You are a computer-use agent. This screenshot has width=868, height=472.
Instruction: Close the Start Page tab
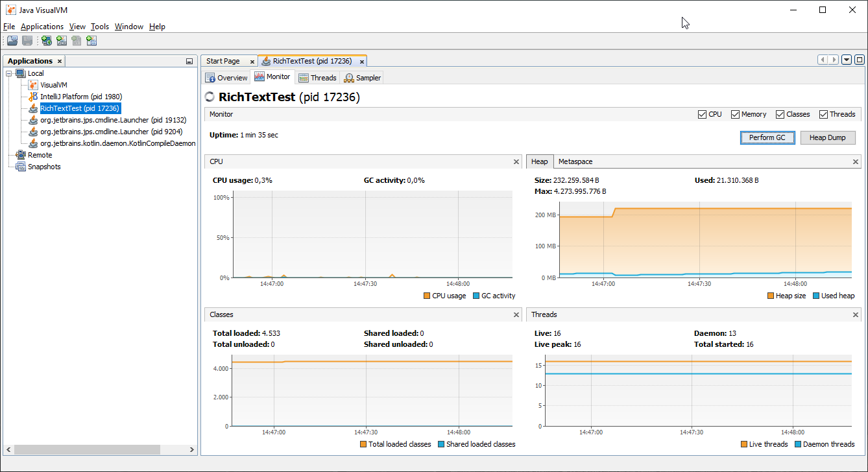click(x=252, y=62)
